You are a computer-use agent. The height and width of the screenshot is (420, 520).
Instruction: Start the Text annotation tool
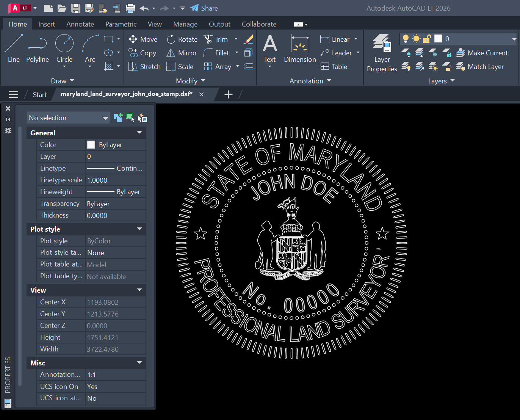point(270,49)
